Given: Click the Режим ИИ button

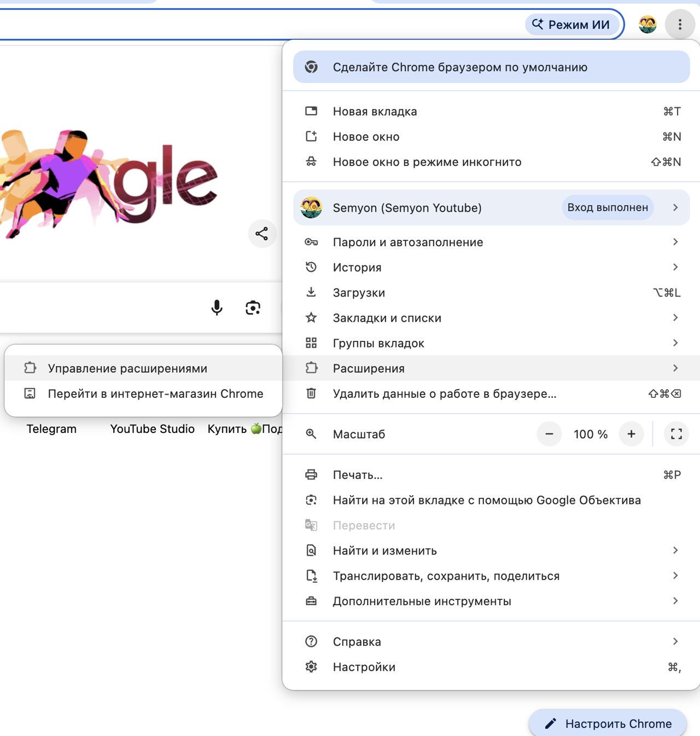Looking at the screenshot, I should pos(572,25).
